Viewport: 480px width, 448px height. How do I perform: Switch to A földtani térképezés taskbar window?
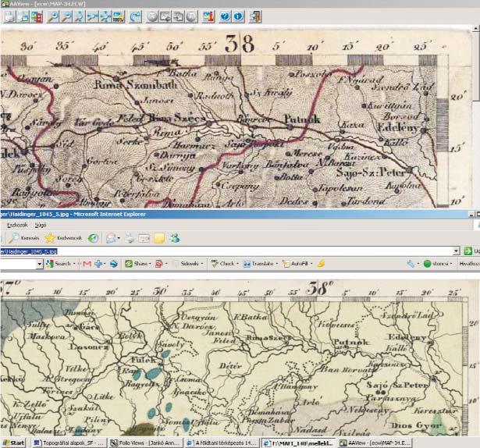pos(222,443)
